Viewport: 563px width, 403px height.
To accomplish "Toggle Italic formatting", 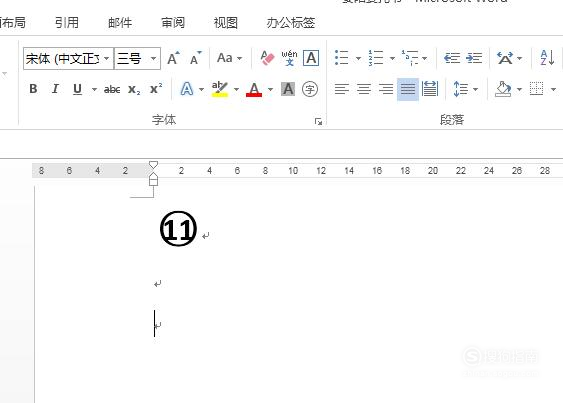I will (x=55, y=89).
